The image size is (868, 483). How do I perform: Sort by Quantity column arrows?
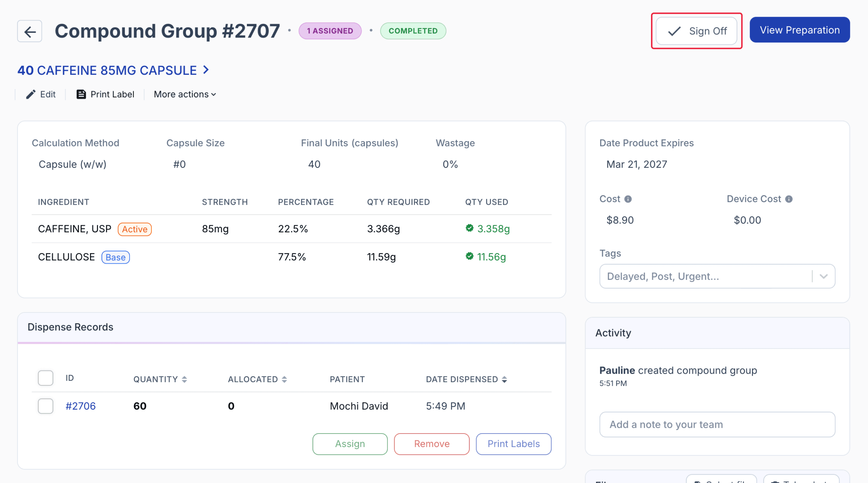click(184, 379)
